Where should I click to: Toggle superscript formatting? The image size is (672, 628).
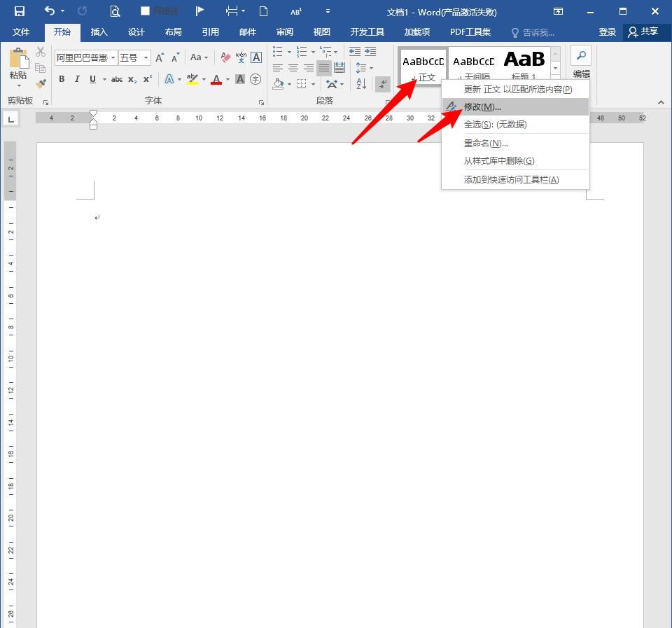coord(148,79)
